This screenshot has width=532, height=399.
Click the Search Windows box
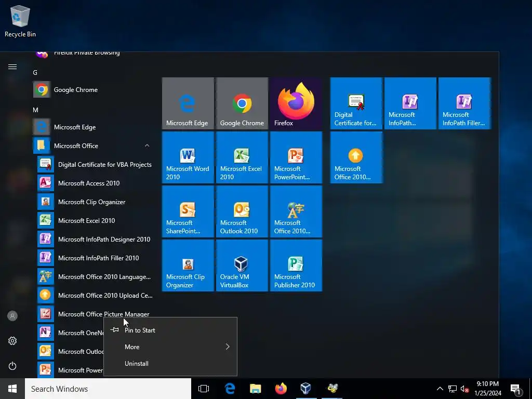click(108, 389)
